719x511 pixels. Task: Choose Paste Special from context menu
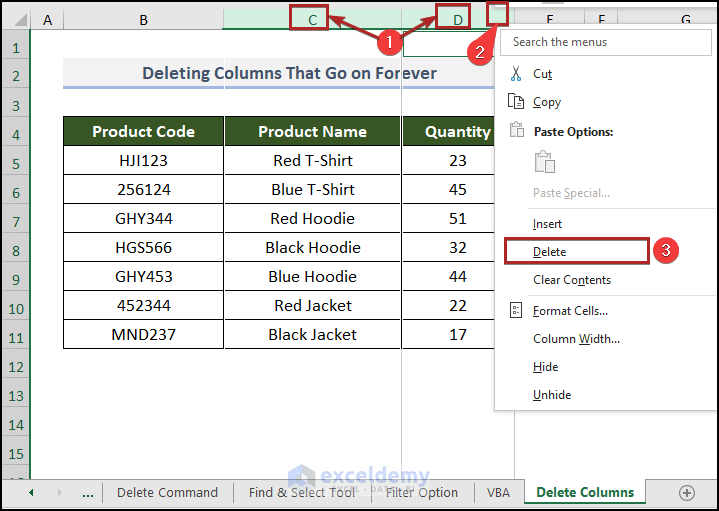605,193
